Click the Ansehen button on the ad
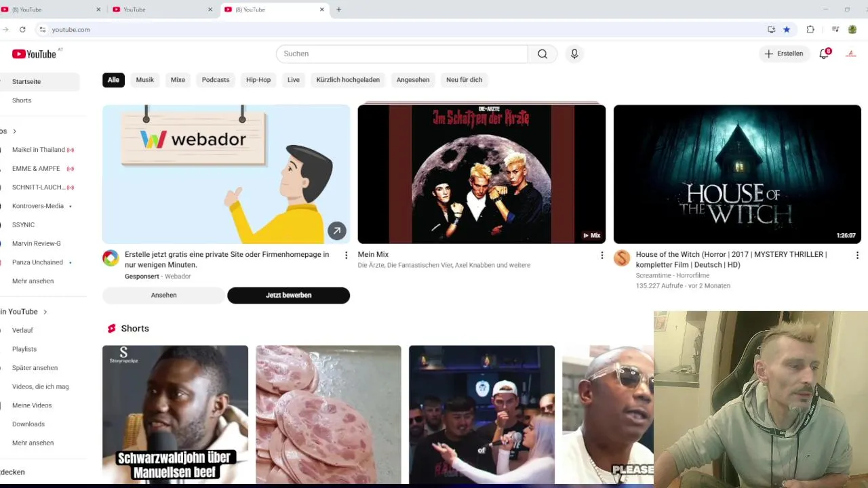This screenshot has width=868, height=488. 163,296
